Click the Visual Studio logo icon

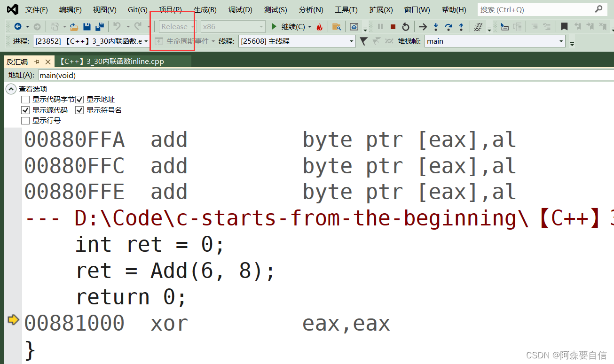tap(12, 9)
